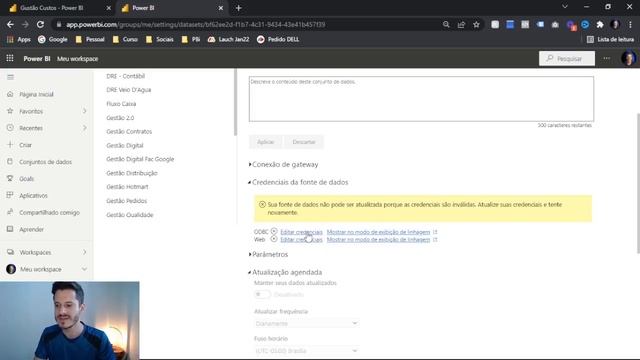
Task: Open the Curso bookmark folder
Action: (125, 39)
